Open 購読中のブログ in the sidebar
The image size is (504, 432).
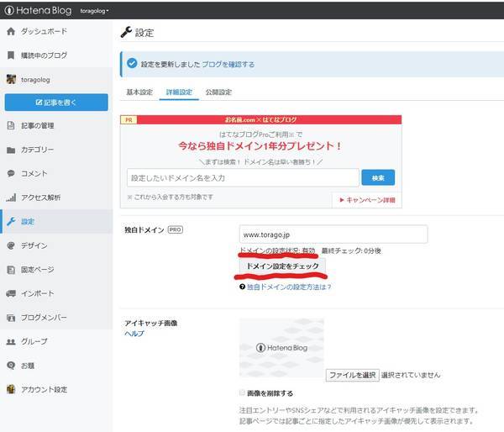pyautogui.click(x=44, y=55)
